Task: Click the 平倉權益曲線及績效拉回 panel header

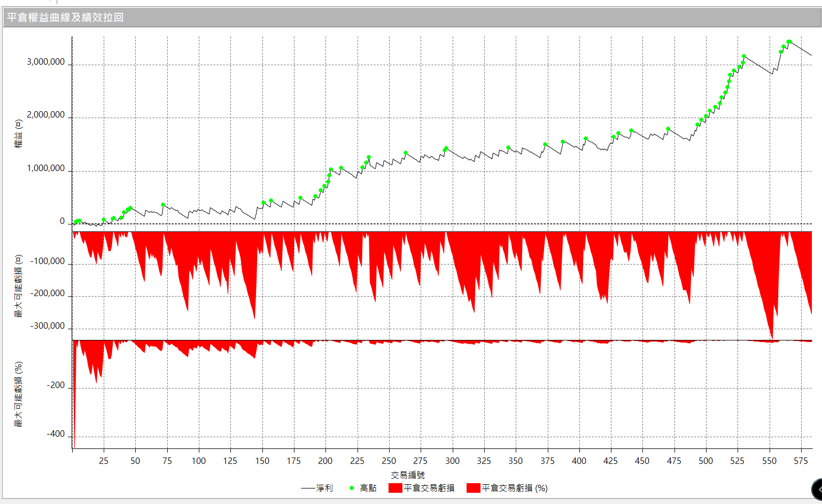Action: (412, 18)
